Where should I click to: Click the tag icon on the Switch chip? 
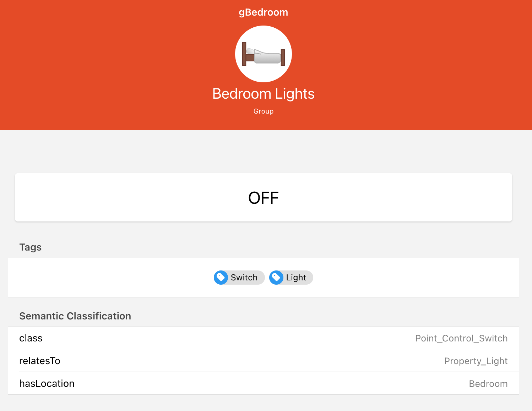221,278
